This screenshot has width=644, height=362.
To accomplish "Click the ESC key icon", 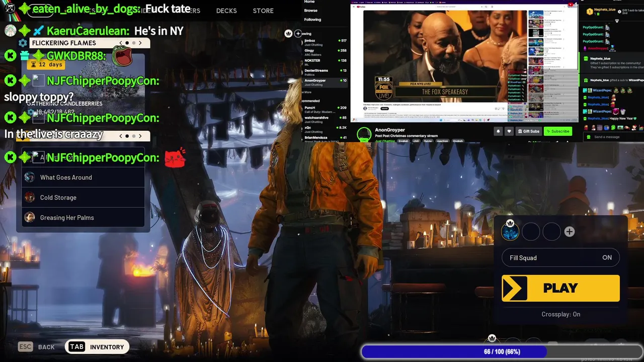I will pos(25,347).
